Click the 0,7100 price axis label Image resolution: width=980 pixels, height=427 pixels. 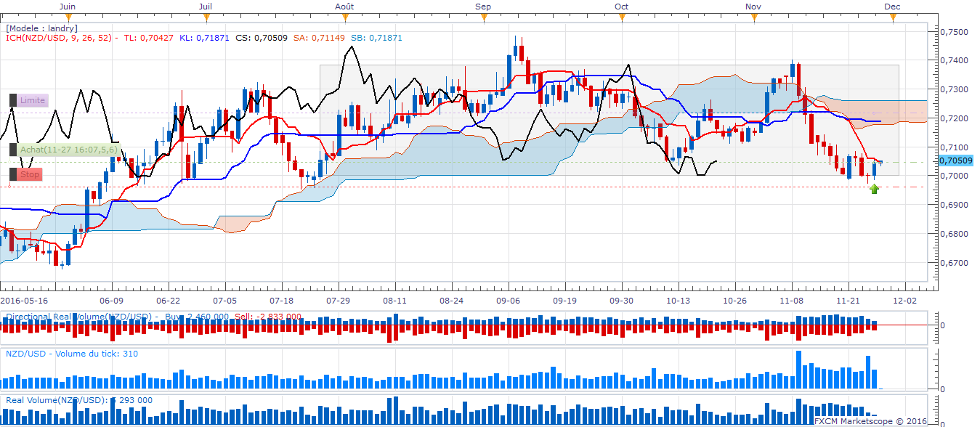point(953,147)
